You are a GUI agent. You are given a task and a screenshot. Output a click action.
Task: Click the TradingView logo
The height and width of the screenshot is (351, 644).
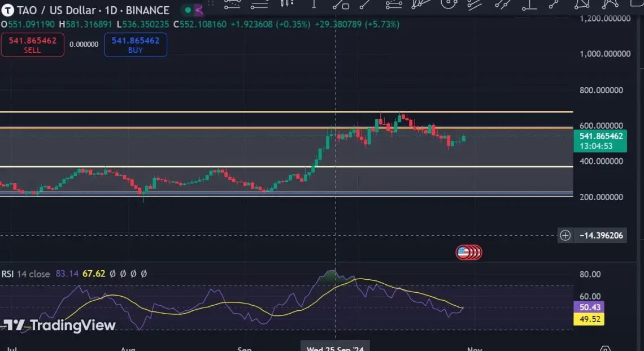(x=59, y=326)
